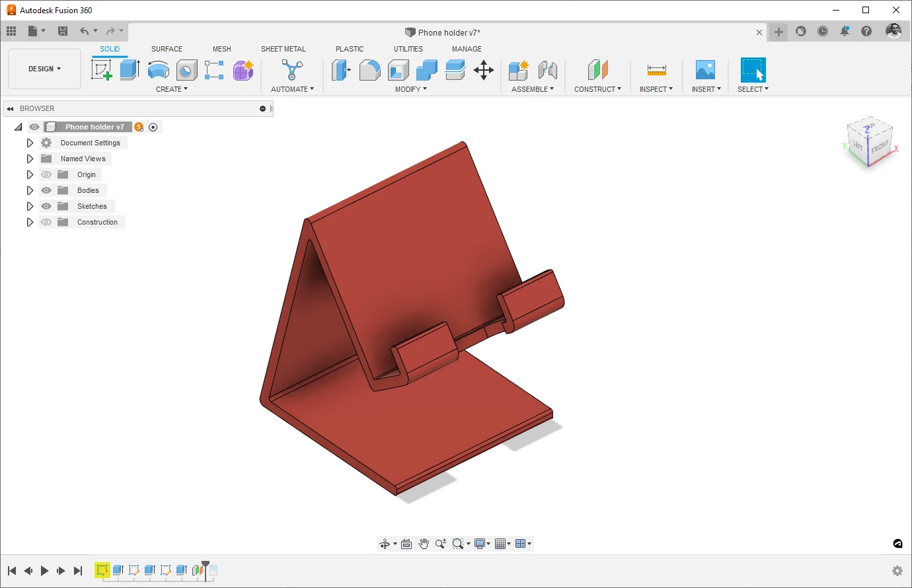Select the Press Pull tool
This screenshot has height=588, width=912.
pyautogui.click(x=341, y=70)
